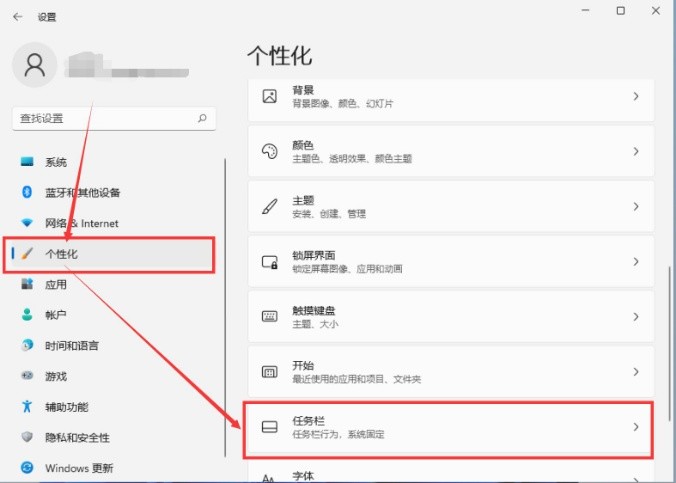
Task: Click '背景图像、颜色、幻灯片' description
Action: [343, 104]
